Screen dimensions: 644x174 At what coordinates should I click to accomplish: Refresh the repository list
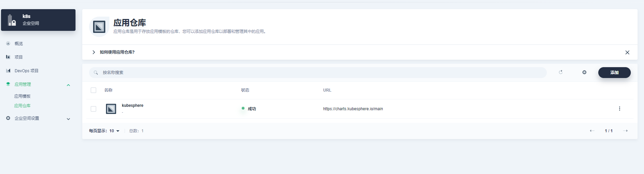561,72
